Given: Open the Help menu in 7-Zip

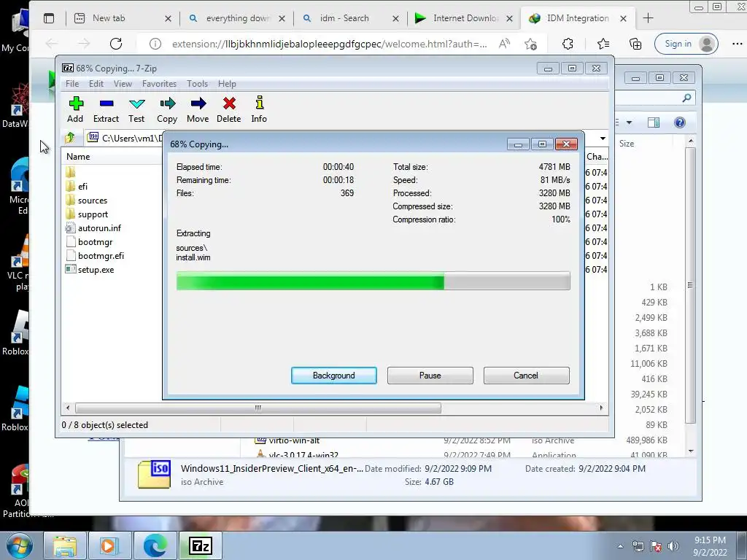Looking at the screenshot, I should (227, 84).
